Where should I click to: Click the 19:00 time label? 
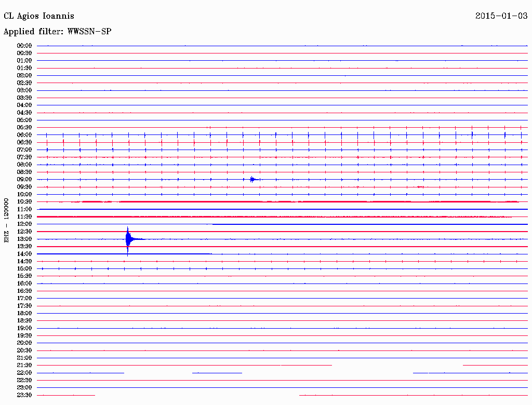(24, 328)
